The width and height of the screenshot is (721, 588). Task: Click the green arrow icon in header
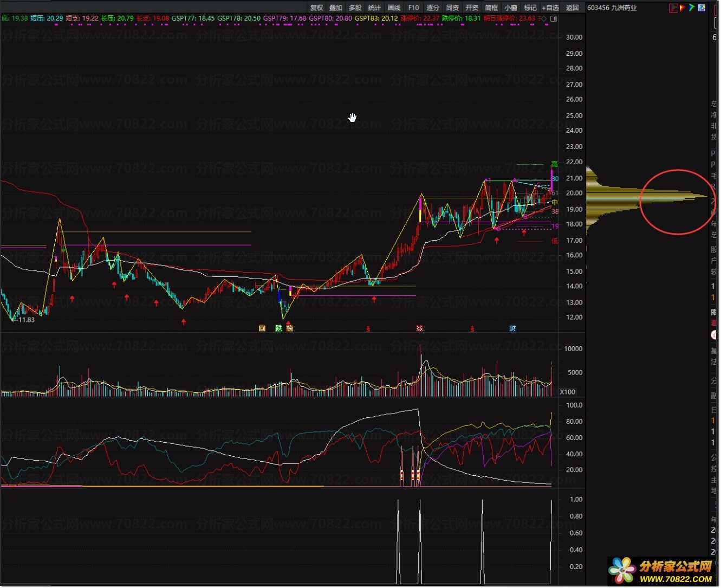click(692, 8)
